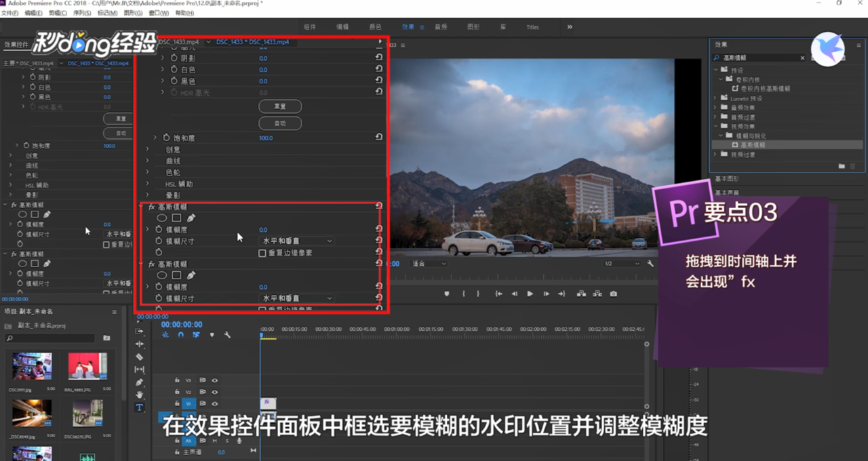Click Mark Out in the Program Monitor

[478, 294]
